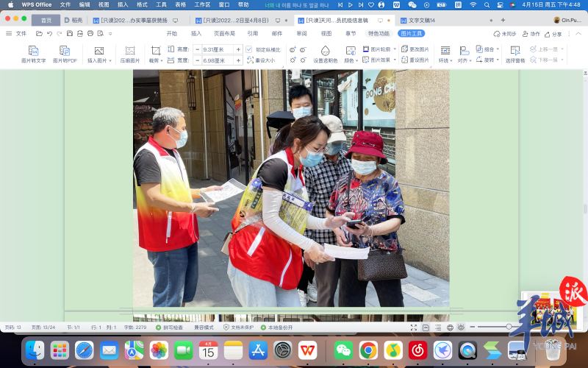Click 文档未保护 document protection status
Viewport: 588px width, 368px height.
click(x=238, y=328)
